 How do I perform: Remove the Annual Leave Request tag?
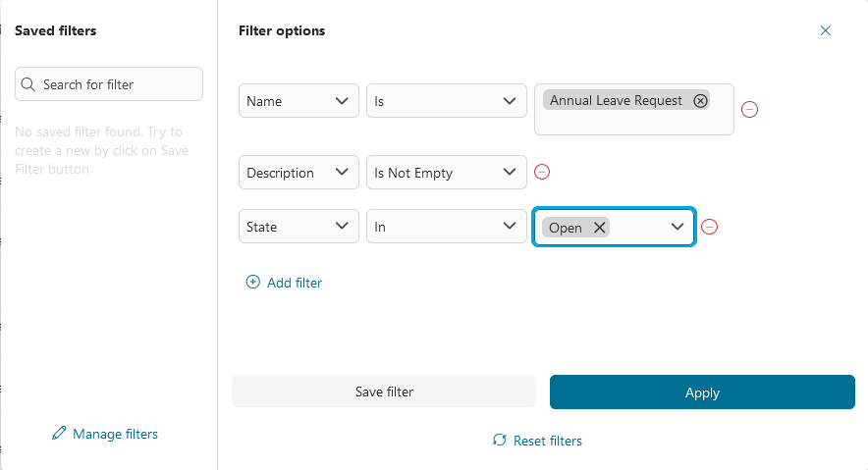700,100
